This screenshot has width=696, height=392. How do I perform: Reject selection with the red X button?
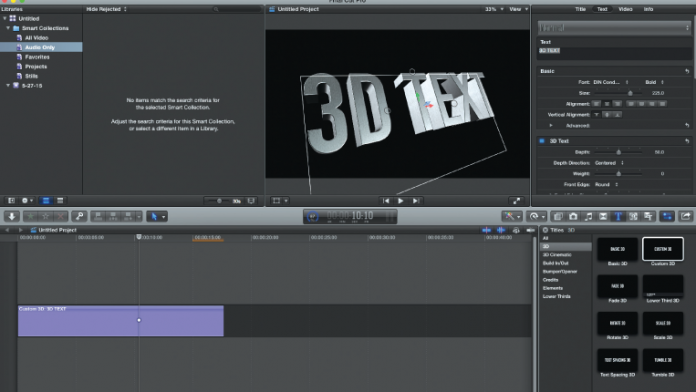60,216
